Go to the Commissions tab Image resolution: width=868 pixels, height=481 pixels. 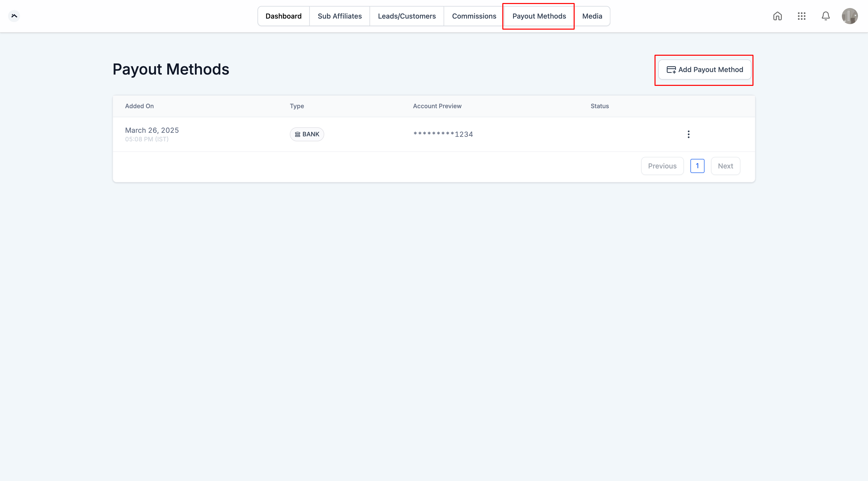[474, 16]
